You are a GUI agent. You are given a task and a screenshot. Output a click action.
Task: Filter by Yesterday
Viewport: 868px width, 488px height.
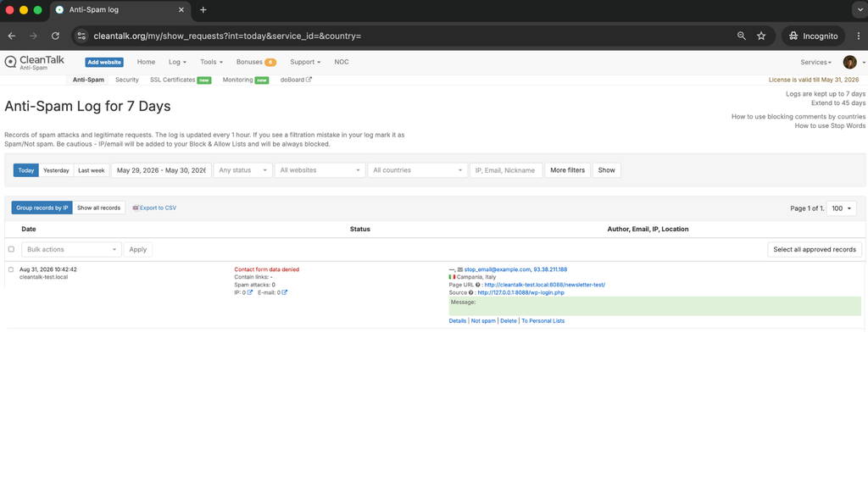(56, 170)
